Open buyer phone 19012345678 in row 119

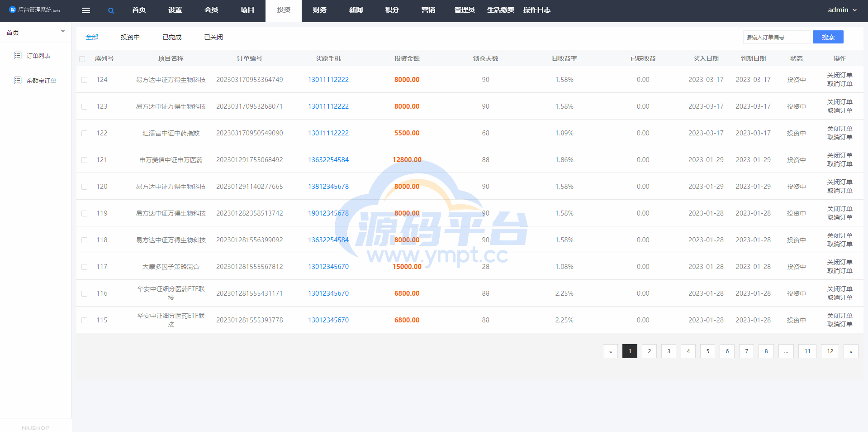pyautogui.click(x=328, y=213)
